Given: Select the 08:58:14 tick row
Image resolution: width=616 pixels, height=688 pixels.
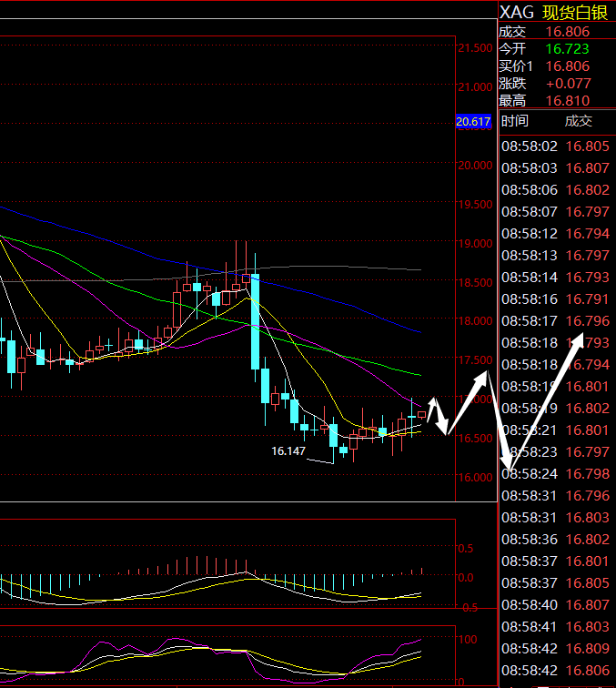Looking at the screenshot, I should pyautogui.click(x=555, y=277).
